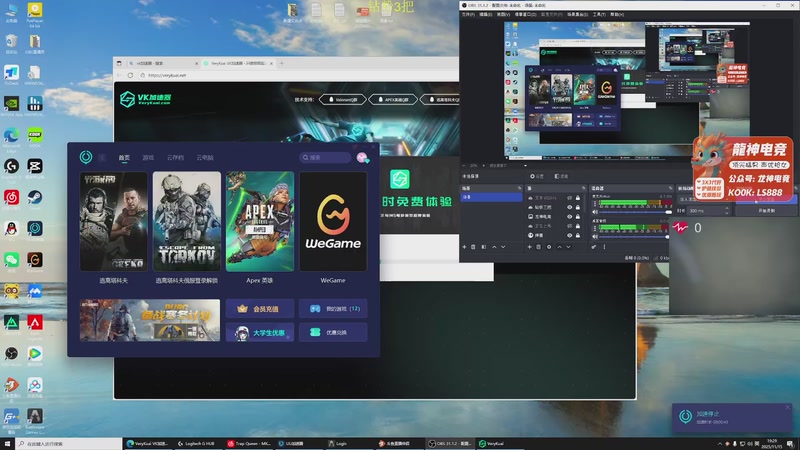Toggle lock on 弹幕 source
This screenshot has width=800, height=450.
click(x=578, y=235)
